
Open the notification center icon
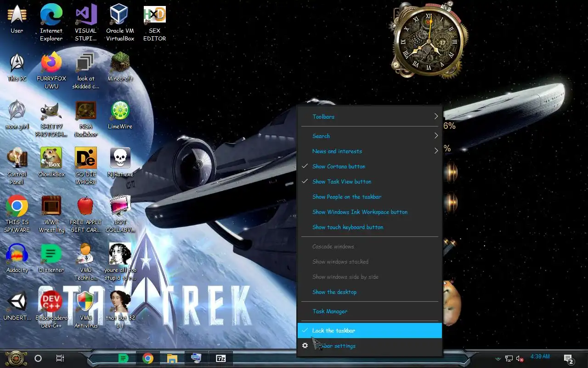[568, 359]
